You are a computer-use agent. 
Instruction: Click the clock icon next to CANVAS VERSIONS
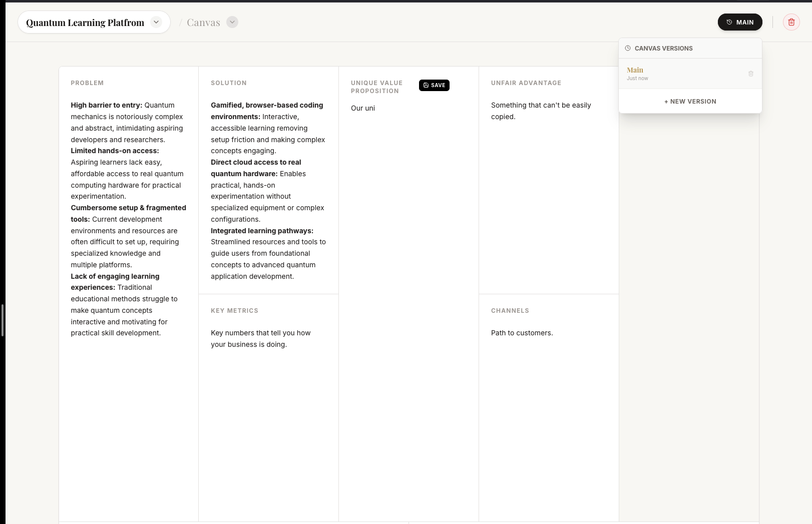click(627, 48)
